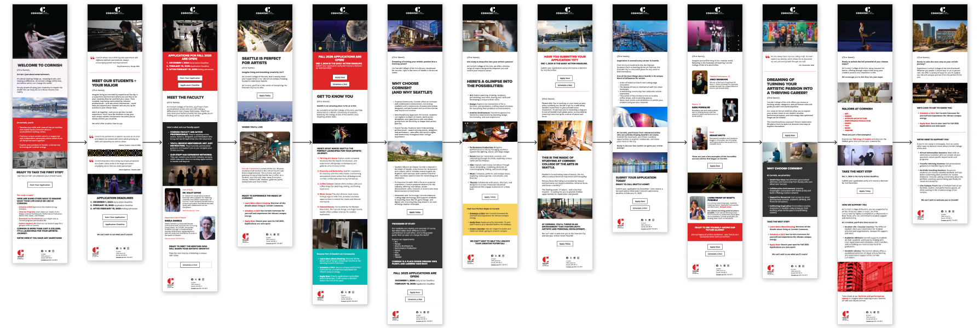This screenshot has width=980, height=328.
Task: Click the Majors at Cornish heading
Action: pyautogui.click(x=857, y=108)
